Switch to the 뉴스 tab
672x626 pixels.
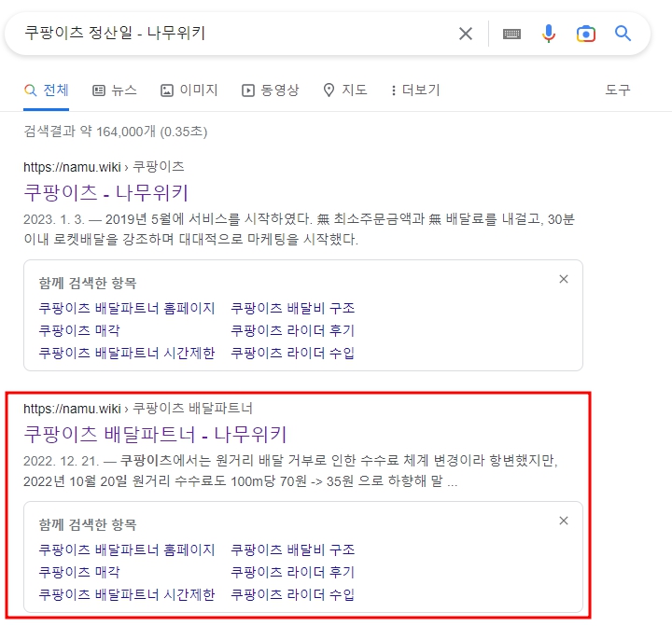click(x=115, y=90)
